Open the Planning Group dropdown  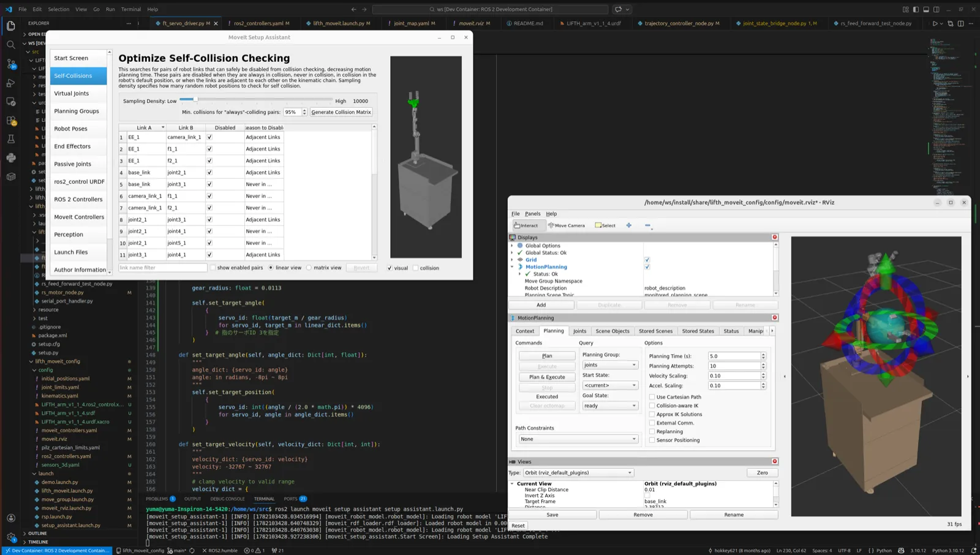(x=609, y=365)
